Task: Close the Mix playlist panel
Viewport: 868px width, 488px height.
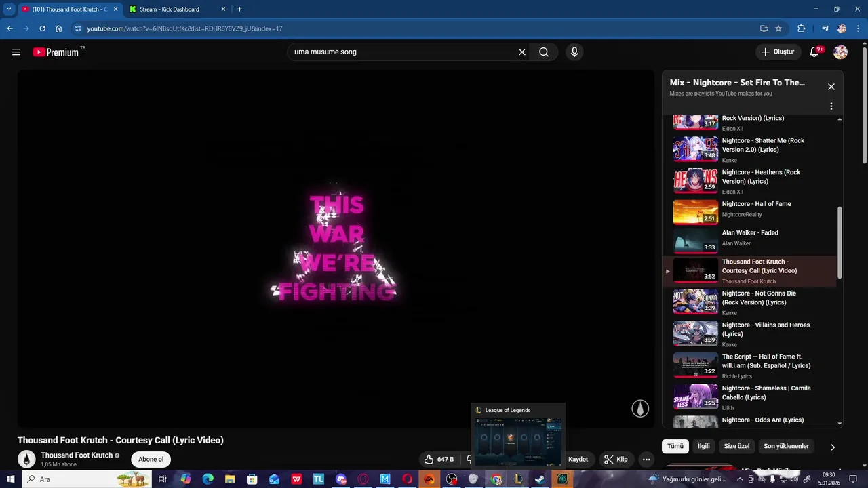Action: coord(831,87)
